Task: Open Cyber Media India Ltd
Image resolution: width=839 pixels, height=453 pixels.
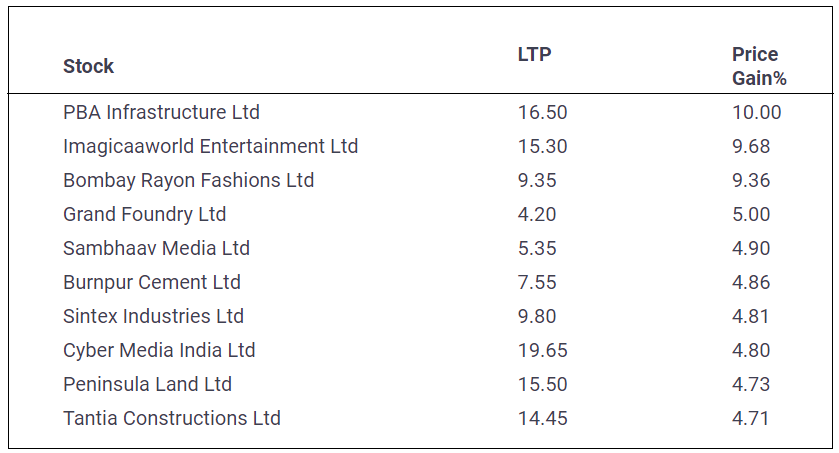Action: [x=159, y=350]
